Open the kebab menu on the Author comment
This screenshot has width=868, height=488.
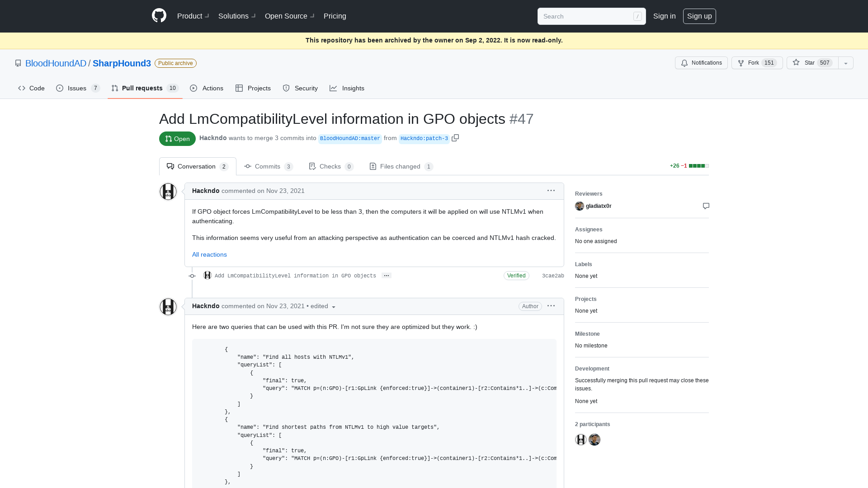point(551,306)
